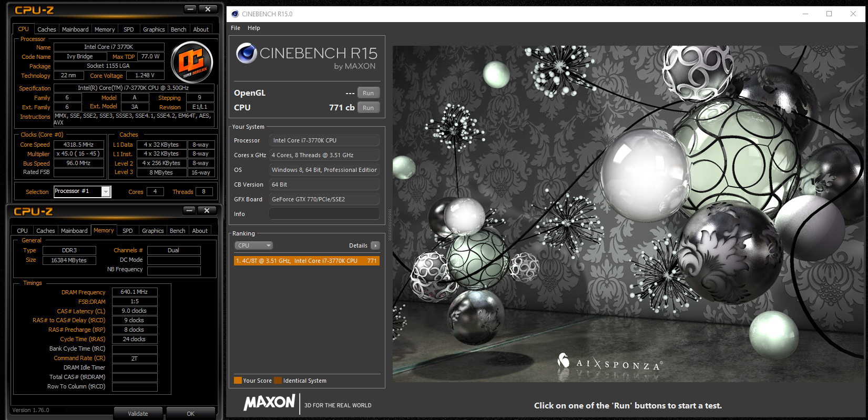This screenshot has width=868, height=420.
Task: Close the top CPU-Z window
Action: tap(208, 9)
